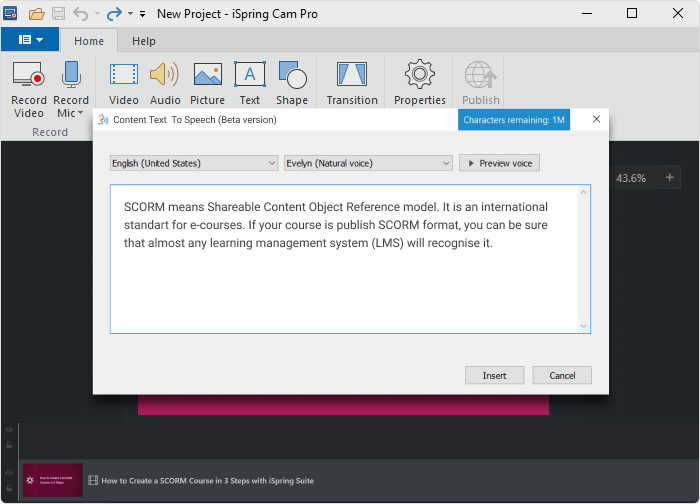The width and height of the screenshot is (700, 504).
Task: Toggle upper track lock icon
Action: point(9,445)
